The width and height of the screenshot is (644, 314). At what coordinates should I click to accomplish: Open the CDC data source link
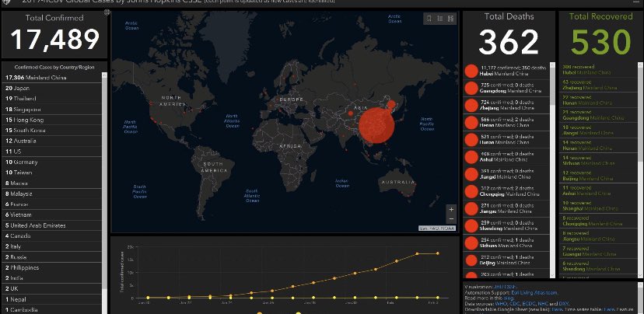[x=516, y=304]
